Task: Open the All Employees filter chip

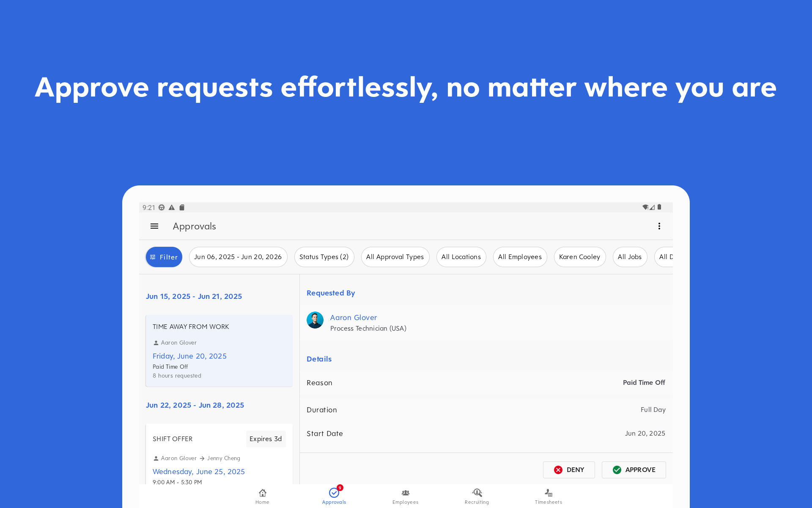Action: tap(520, 257)
